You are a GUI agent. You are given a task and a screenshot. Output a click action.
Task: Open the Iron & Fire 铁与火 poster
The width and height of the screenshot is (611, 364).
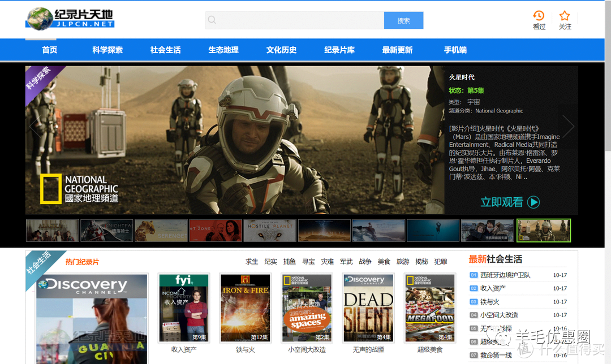click(x=245, y=308)
